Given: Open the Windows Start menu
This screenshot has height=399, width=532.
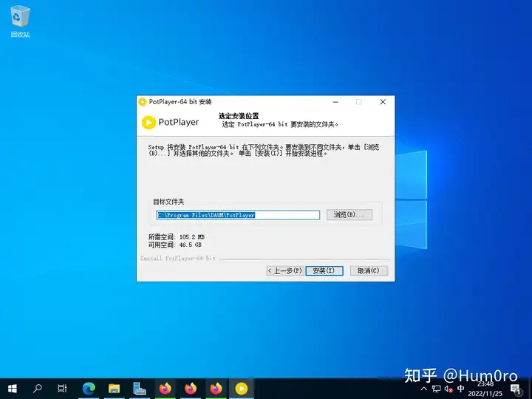Looking at the screenshot, I should (x=13, y=389).
